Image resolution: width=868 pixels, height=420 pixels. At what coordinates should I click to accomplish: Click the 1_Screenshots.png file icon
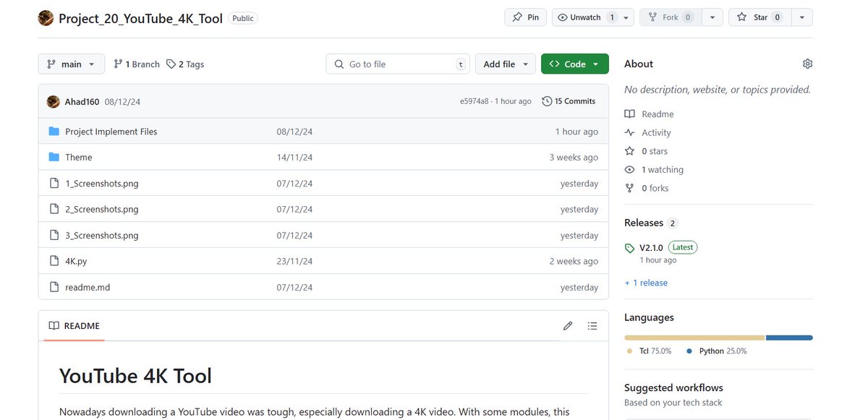pos(54,184)
